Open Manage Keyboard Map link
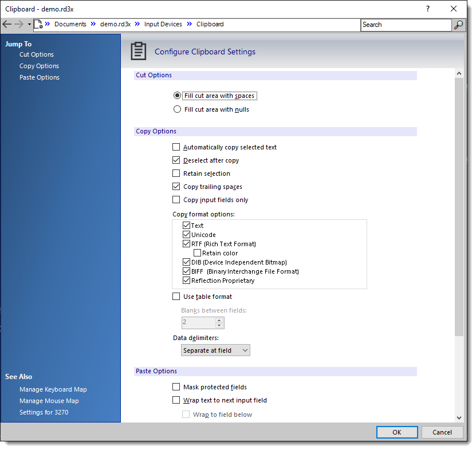This screenshot has width=476, height=450. tap(53, 389)
